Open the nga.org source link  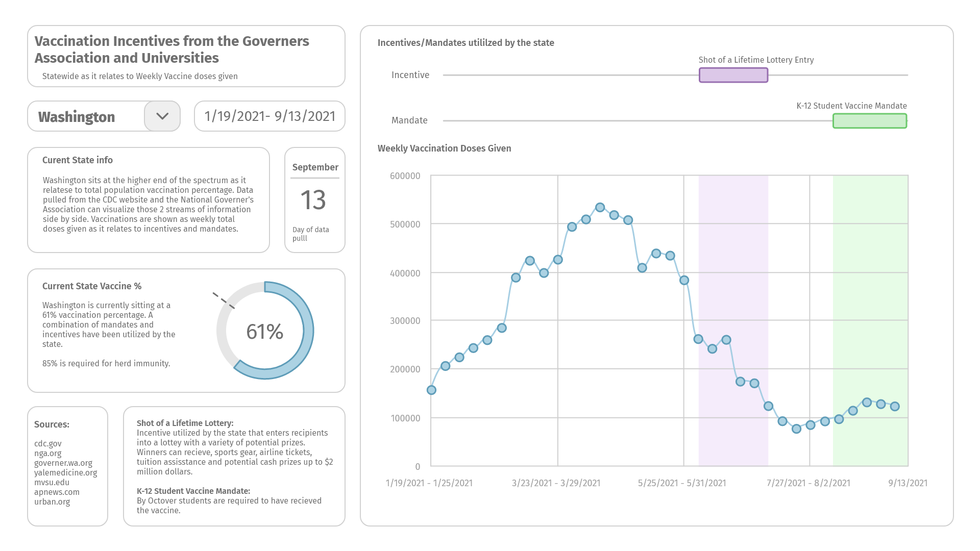(x=48, y=453)
